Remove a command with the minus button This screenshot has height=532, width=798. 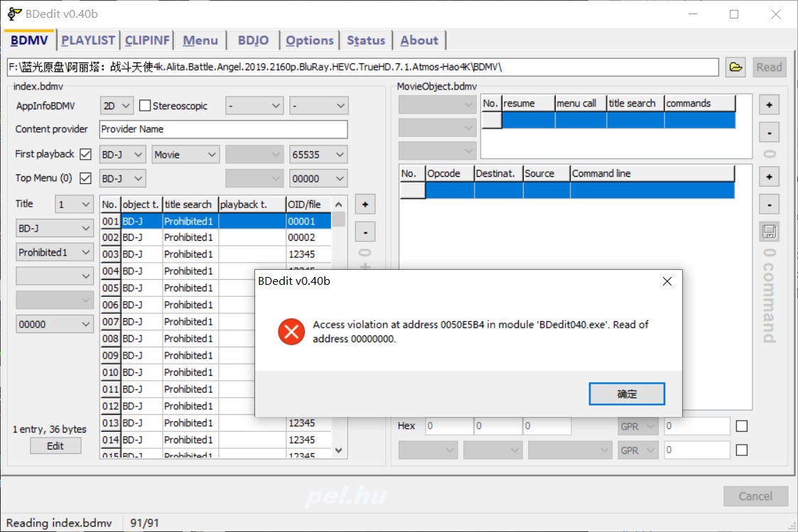pos(769,205)
